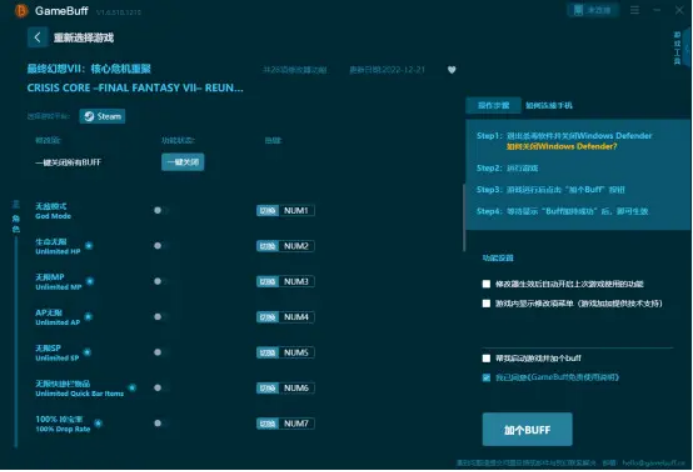Open the GameBuff free usage terms link
Viewport: 693px width, 472px height.
[573, 377]
